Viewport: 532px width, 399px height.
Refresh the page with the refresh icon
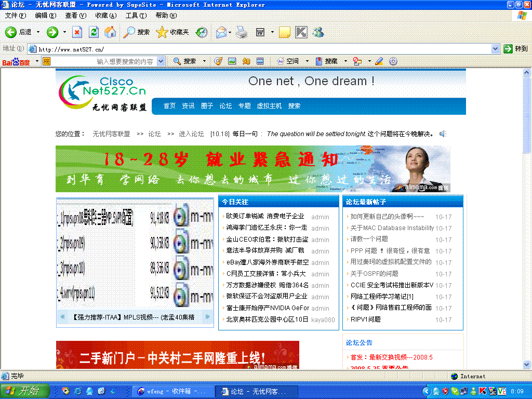tap(94, 32)
